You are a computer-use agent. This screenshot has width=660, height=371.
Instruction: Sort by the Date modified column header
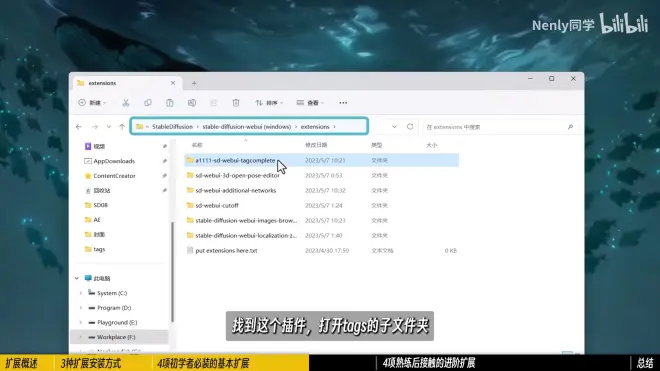pyautogui.click(x=316, y=145)
